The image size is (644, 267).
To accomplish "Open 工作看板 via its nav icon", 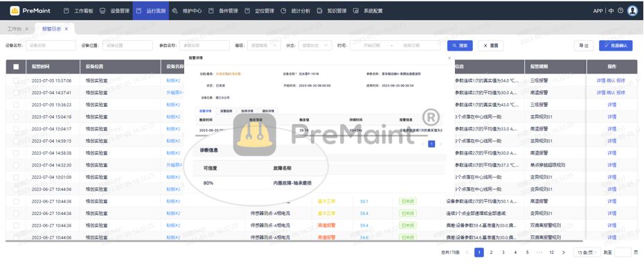I will tap(66, 11).
